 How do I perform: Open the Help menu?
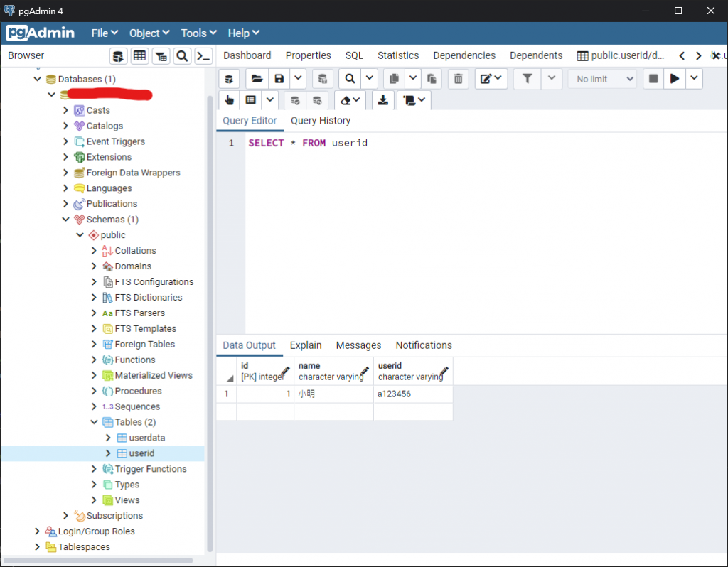tap(243, 33)
